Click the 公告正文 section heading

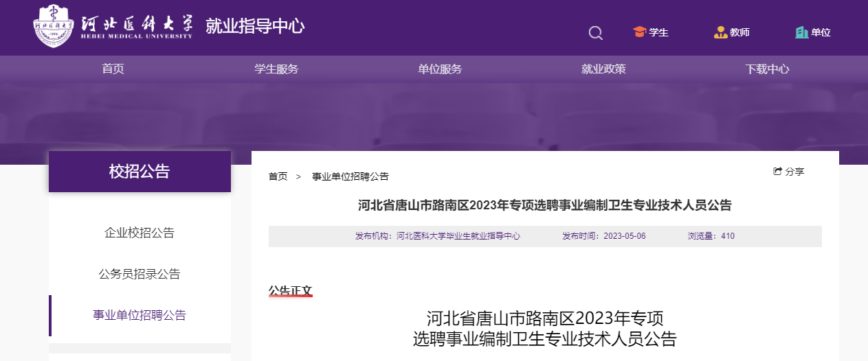(291, 291)
